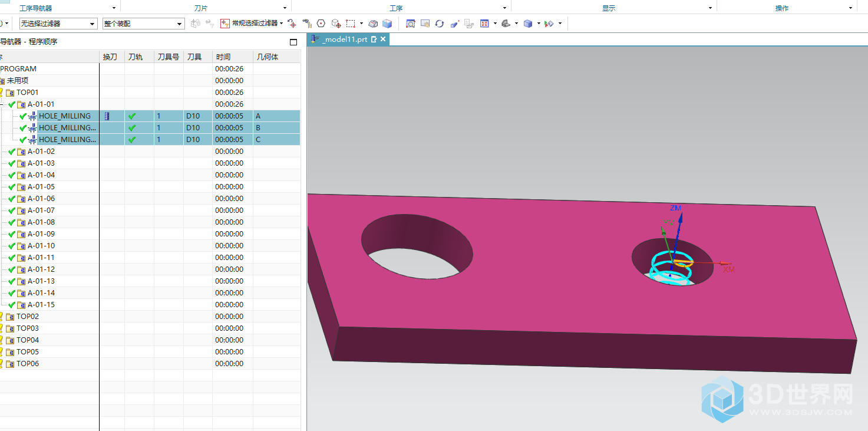
Task: Select the rectangle selection tool icon
Action: [x=351, y=24]
